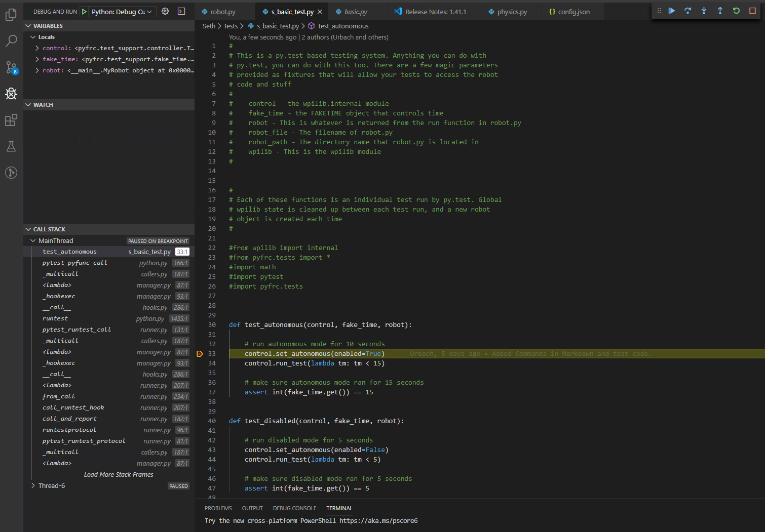The height and width of the screenshot is (532, 765).
Task: Open the Search view icon
Action: click(x=11, y=41)
